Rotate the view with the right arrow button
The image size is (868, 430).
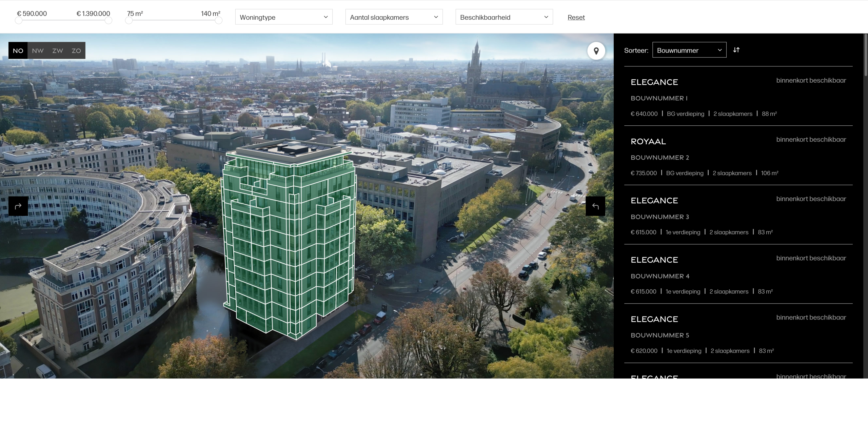pos(595,206)
